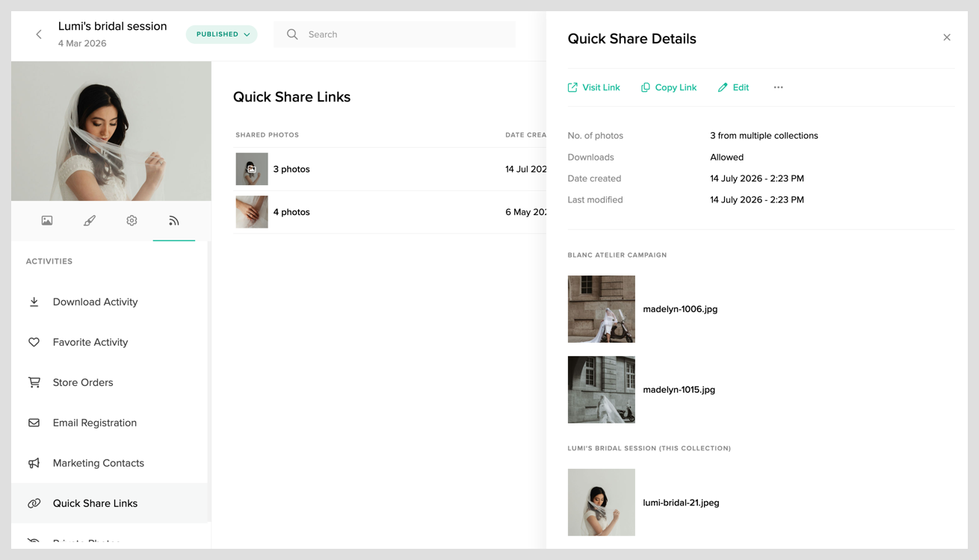Open the Visit Link action
979x560 pixels.
tap(594, 87)
